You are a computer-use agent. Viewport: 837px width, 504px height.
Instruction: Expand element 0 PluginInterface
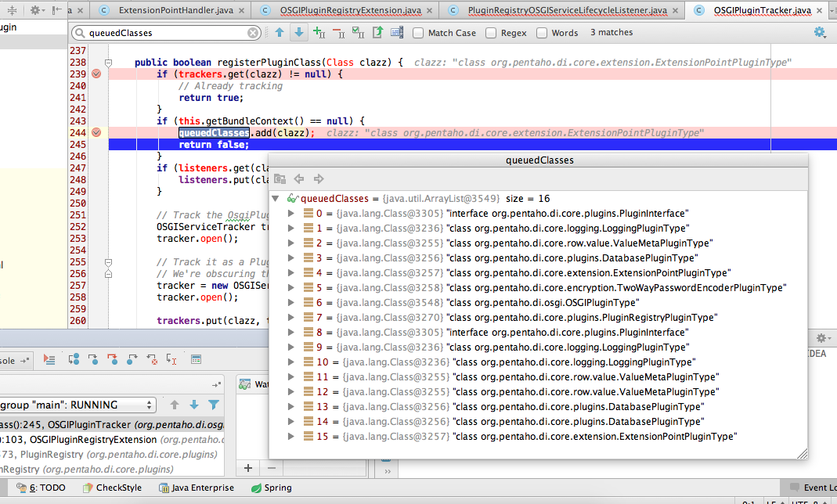click(x=291, y=214)
